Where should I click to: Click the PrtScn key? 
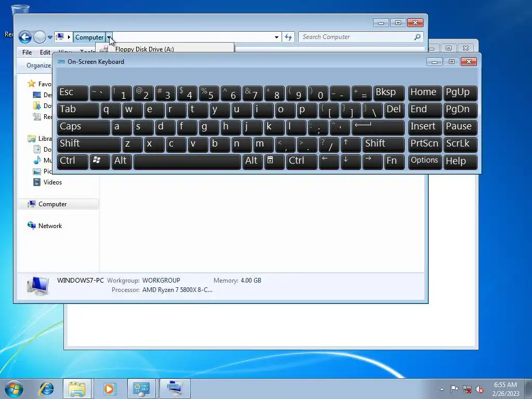coord(425,144)
